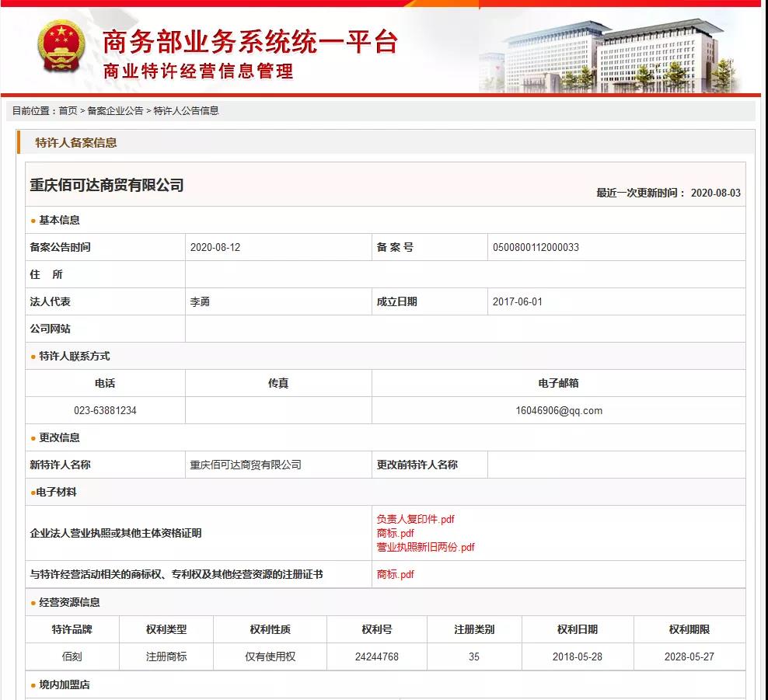
Task: Click the 法人代表 label
Action: tap(50, 301)
